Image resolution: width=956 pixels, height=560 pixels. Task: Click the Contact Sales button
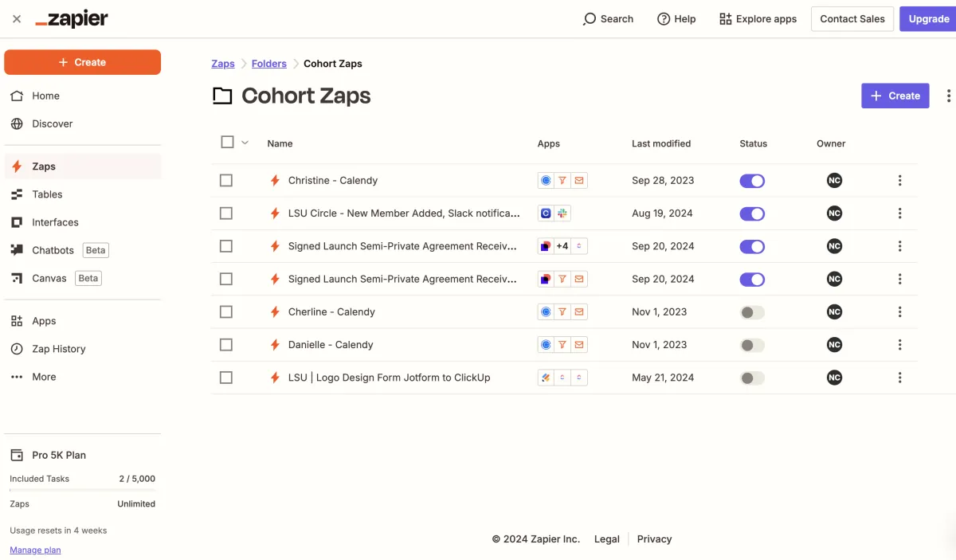click(852, 19)
